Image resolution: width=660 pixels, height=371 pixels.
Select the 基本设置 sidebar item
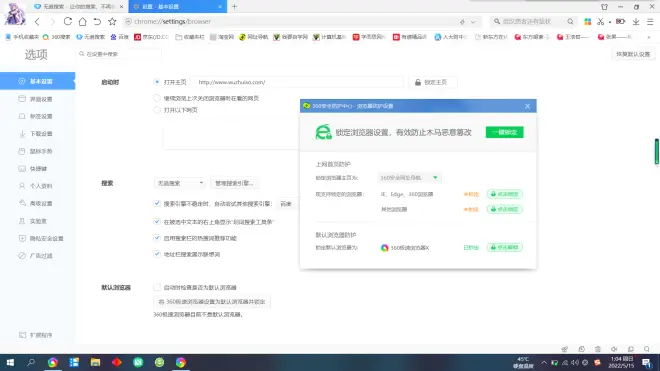pos(37,81)
